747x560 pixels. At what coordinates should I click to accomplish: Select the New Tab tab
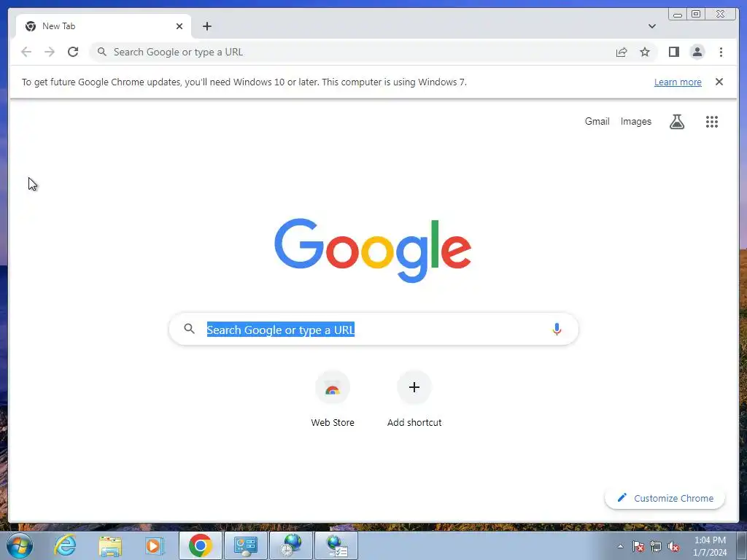(x=104, y=26)
